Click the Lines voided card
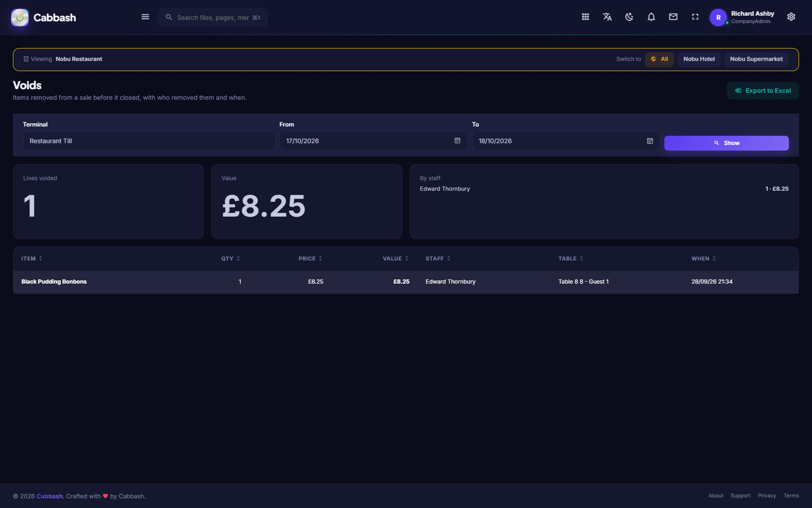812x508 pixels. pos(108,202)
